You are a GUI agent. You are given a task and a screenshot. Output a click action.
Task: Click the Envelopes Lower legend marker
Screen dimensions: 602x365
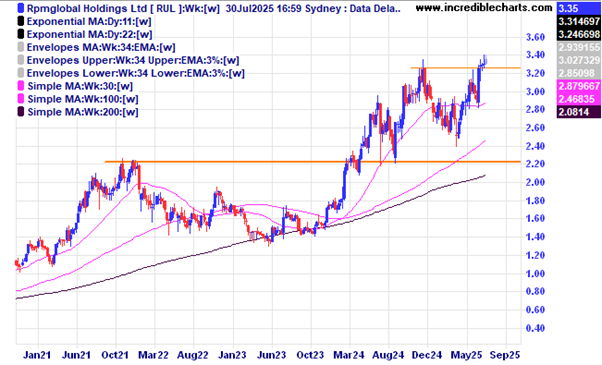click(x=21, y=73)
